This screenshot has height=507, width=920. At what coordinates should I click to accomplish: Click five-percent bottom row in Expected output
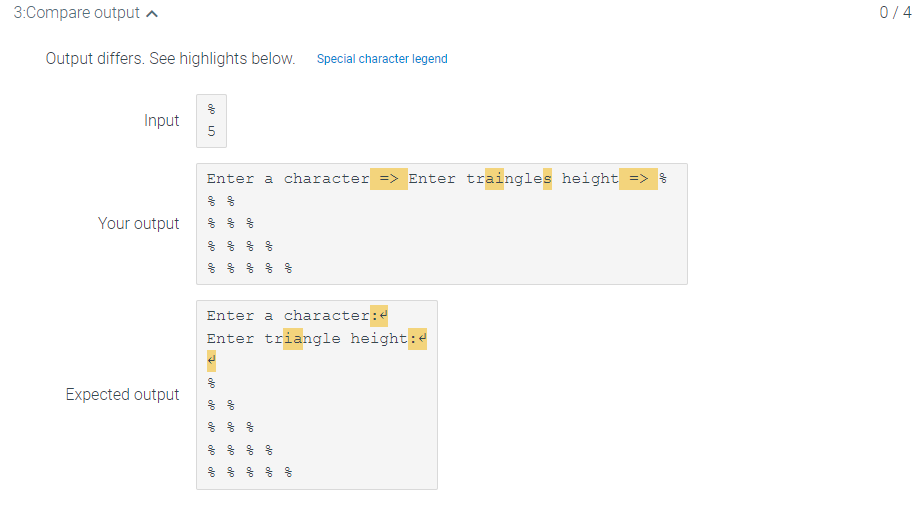click(250, 472)
